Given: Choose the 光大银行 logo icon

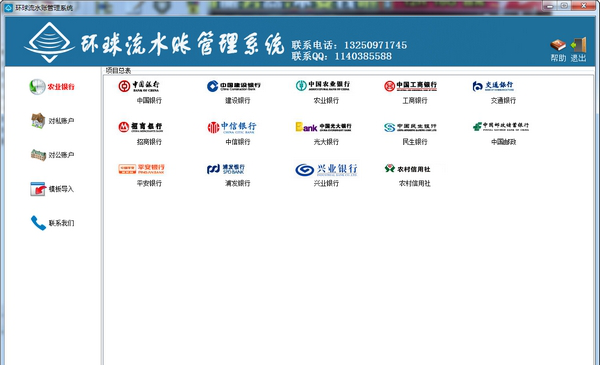Looking at the screenshot, I should tap(323, 127).
